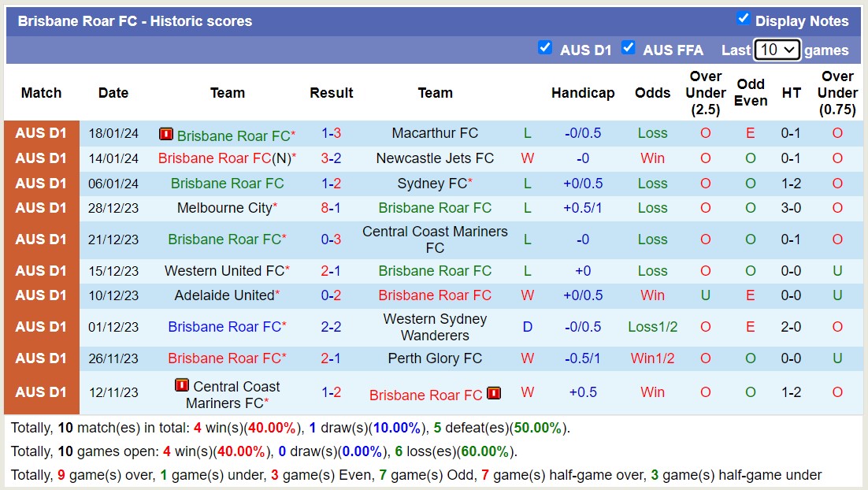The width and height of the screenshot is (868, 490).
Task: Disable the AUS D1 filter checkbox
Action: (x=545, y=47)
